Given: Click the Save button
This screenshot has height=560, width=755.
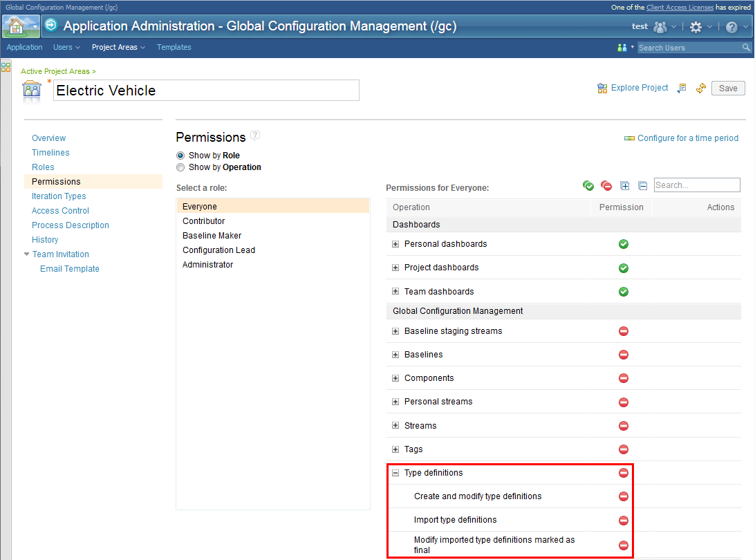Looking at the screenshot, I should pos(728,88).
